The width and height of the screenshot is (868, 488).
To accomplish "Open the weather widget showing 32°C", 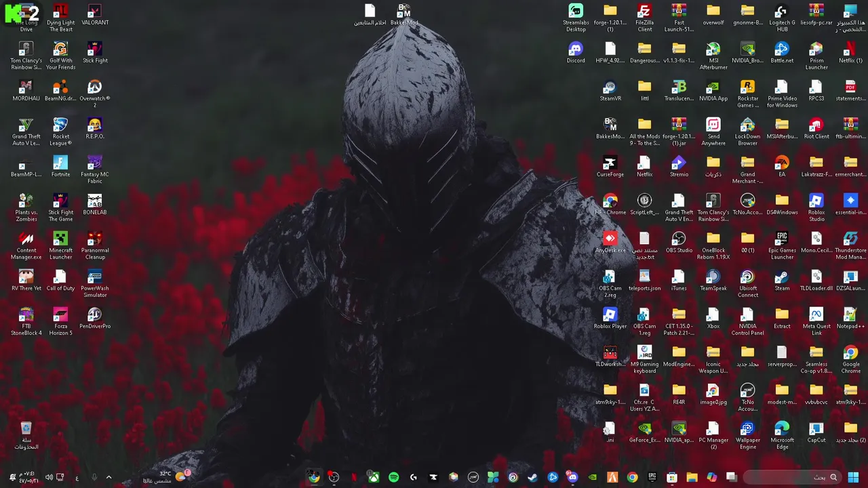I will pos(166,477).
